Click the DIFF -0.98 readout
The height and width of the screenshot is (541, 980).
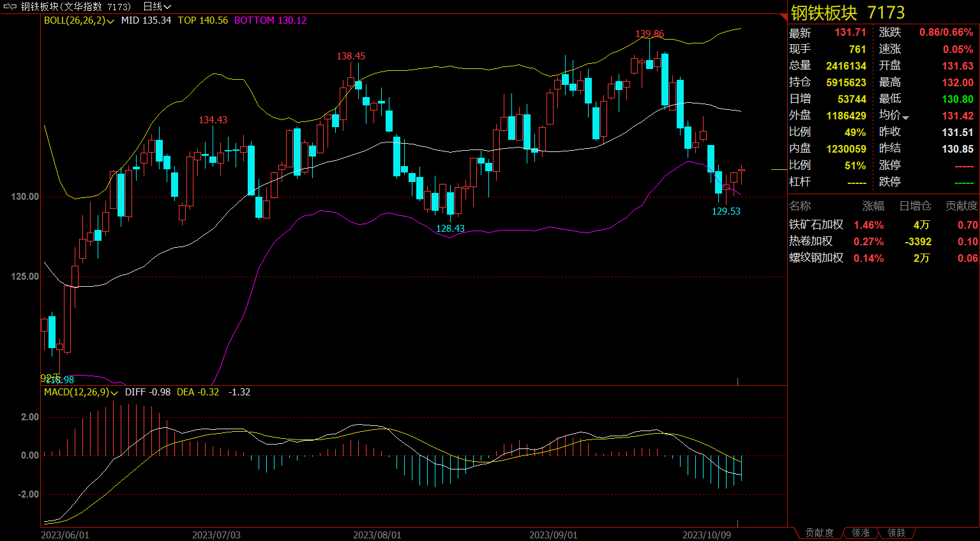(147, 392)
